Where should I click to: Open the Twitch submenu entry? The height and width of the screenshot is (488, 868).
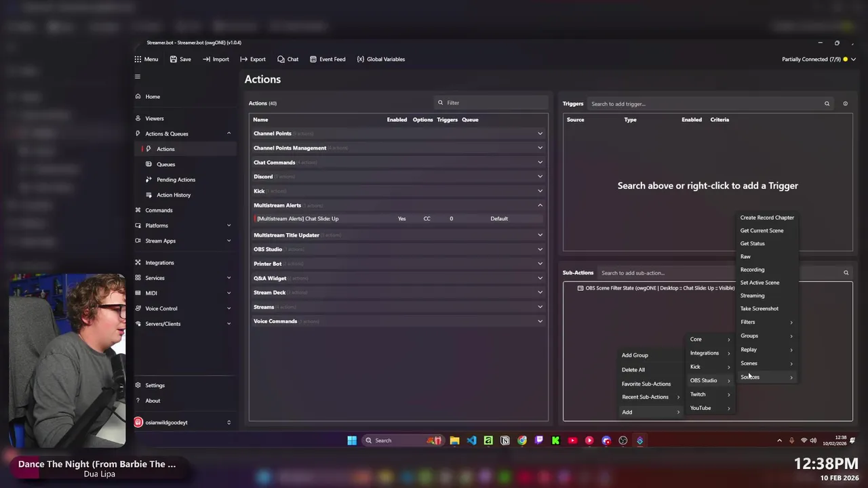click(710, 394)
